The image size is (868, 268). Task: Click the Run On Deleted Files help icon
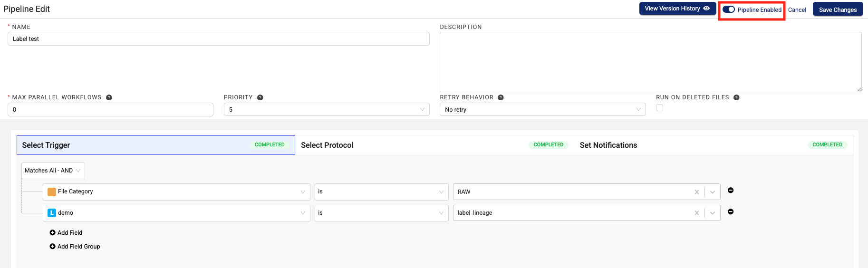736,97
